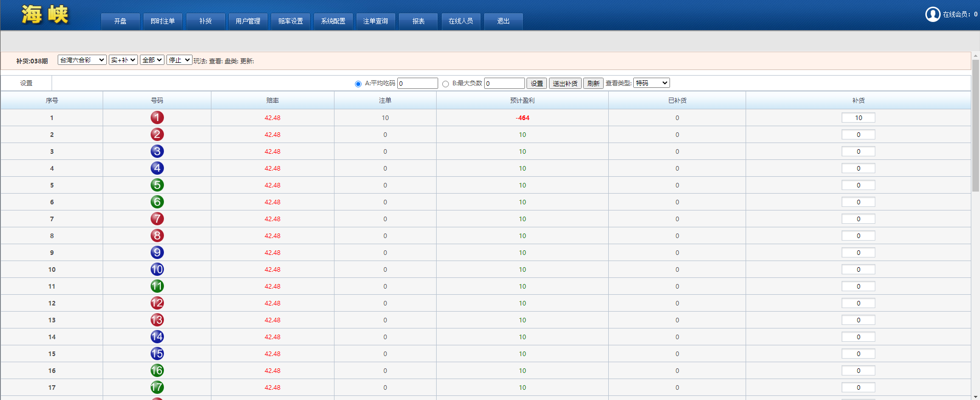Open the 台湾六合彩 lottery dropdown
Screen dimensions: 980x400
(x=82, y=60)
